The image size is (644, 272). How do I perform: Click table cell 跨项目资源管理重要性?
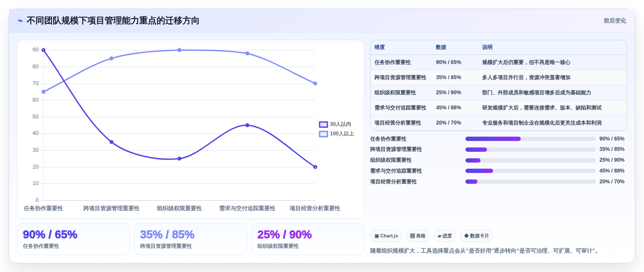pyautogui.click(x=400, y=77)
